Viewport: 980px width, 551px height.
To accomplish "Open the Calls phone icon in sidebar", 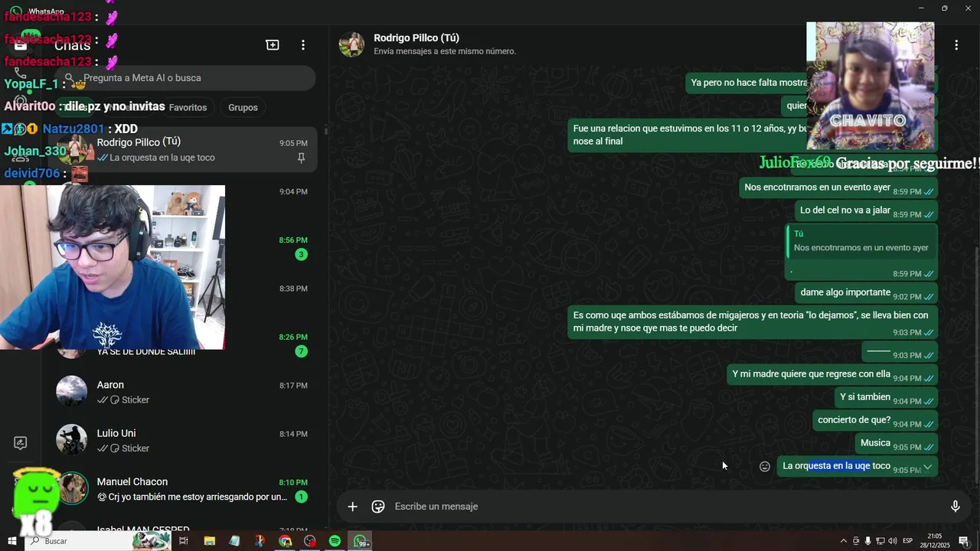I will click(21, 74).
